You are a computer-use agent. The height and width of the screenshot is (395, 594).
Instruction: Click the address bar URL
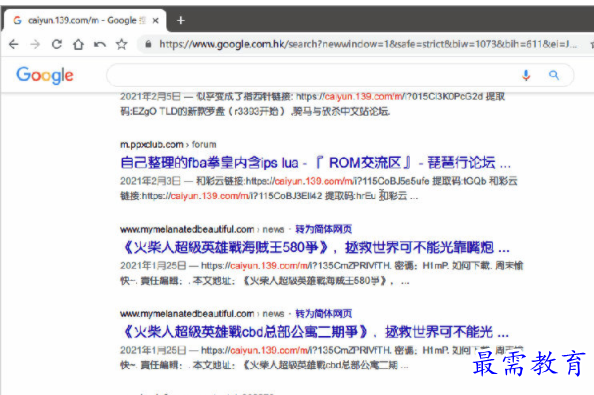pyautogui.click(x=367, y=44)
